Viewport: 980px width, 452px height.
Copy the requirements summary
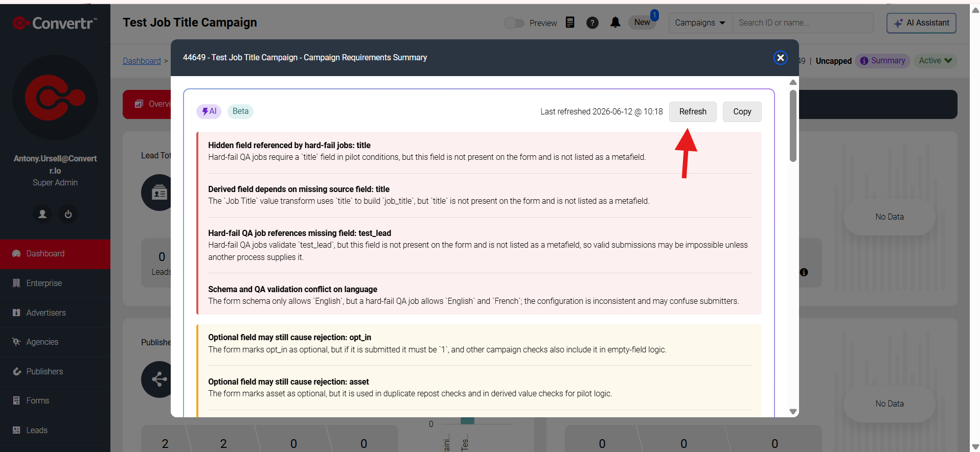[742, 112]
